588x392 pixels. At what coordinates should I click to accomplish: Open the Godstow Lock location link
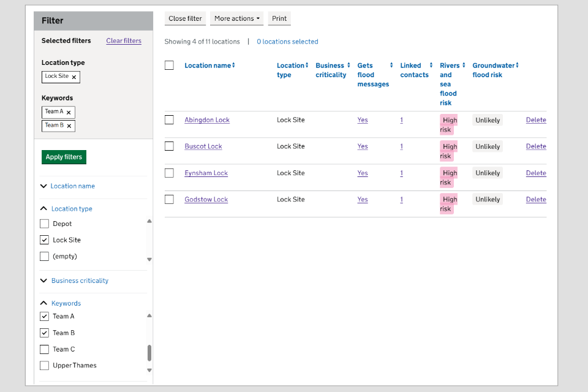coord(206,200)
